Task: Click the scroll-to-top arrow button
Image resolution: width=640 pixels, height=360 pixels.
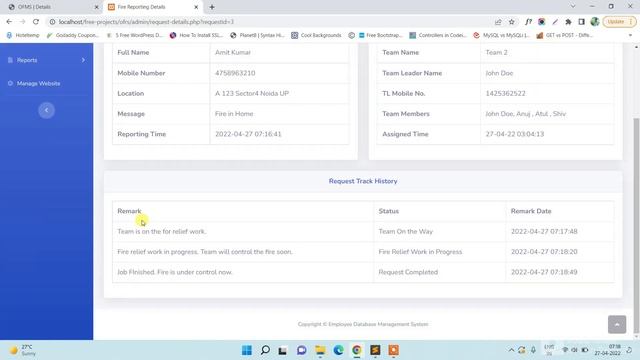Action: coord(617,324)
